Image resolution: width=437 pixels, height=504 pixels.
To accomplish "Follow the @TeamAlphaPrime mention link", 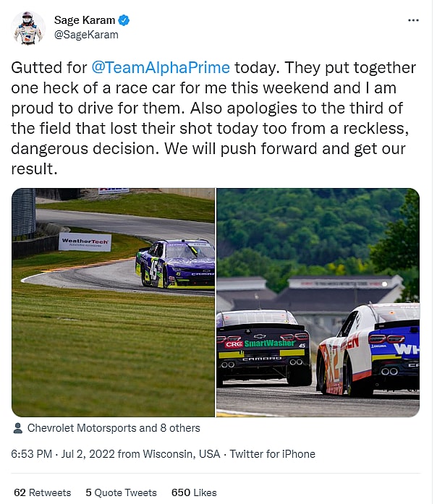I will [x=161, y=68].
